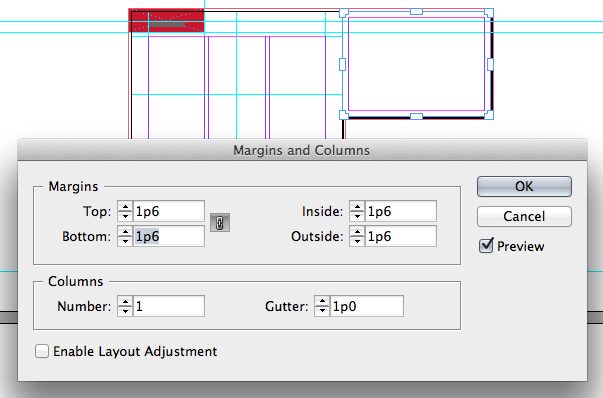Click the Gutter value field

point(366,306)
